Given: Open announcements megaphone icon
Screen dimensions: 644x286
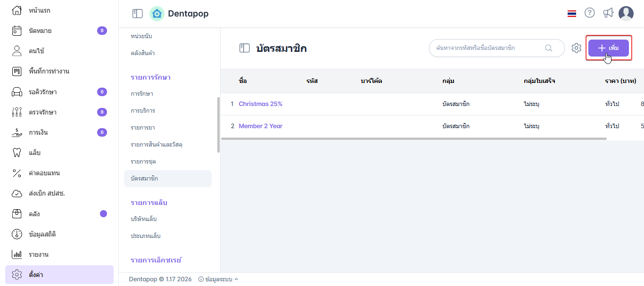Looking at the screenshot, I should click(x=608, y=13).
